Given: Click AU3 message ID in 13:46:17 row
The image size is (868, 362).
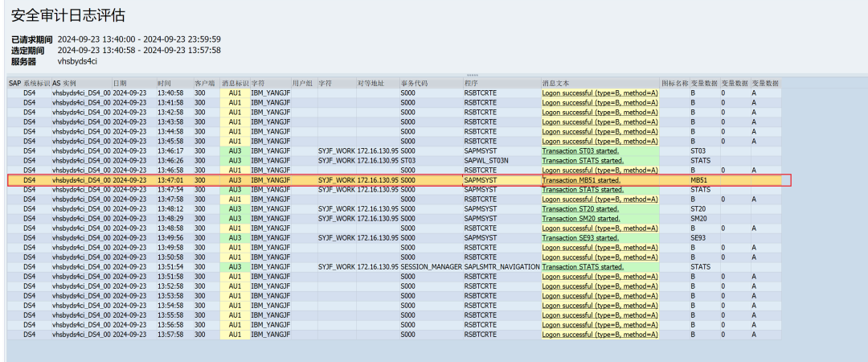Looking at the screenshot, I should (x=235, y=150).
